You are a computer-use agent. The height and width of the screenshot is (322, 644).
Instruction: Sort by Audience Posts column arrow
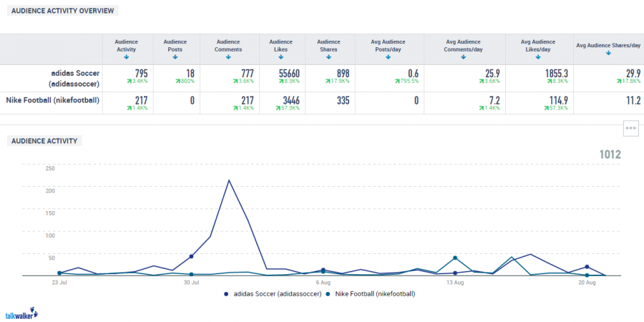tap(175, 57)
